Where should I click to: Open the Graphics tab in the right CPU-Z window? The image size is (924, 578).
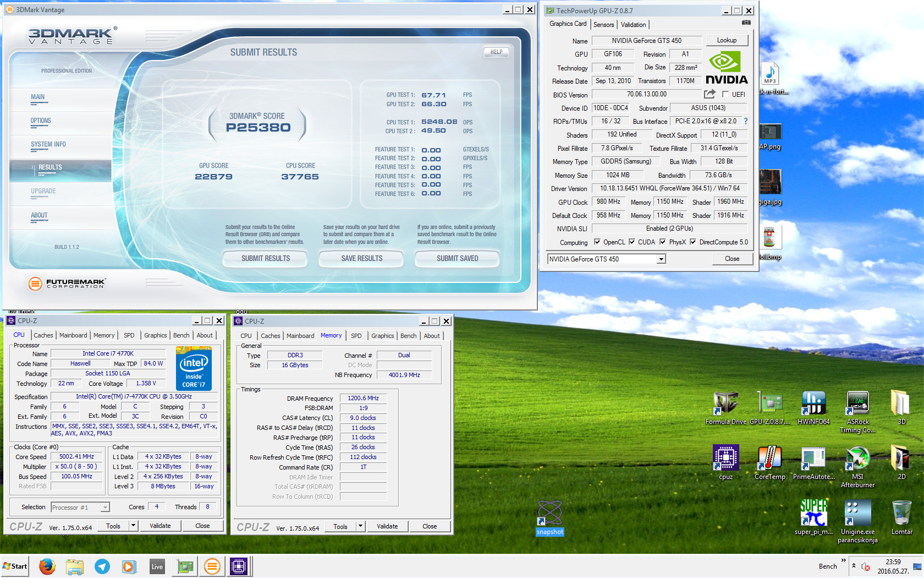(383, 336)
